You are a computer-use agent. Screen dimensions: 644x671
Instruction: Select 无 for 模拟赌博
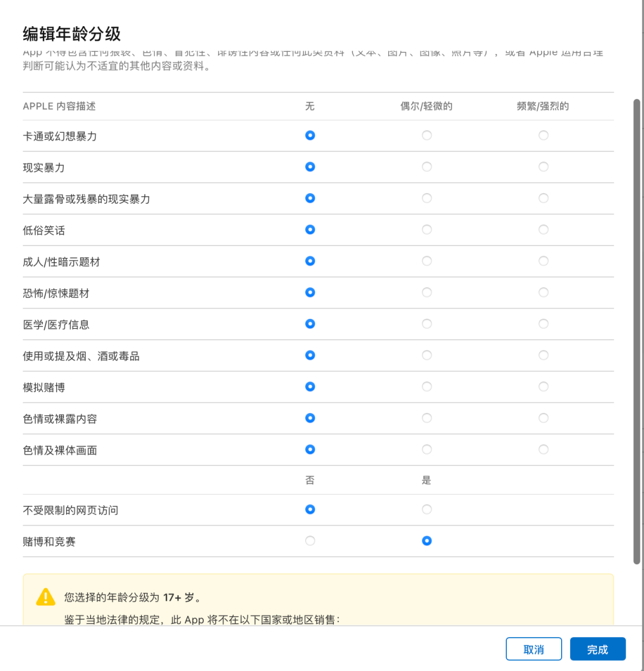click(x=310, y=387)
